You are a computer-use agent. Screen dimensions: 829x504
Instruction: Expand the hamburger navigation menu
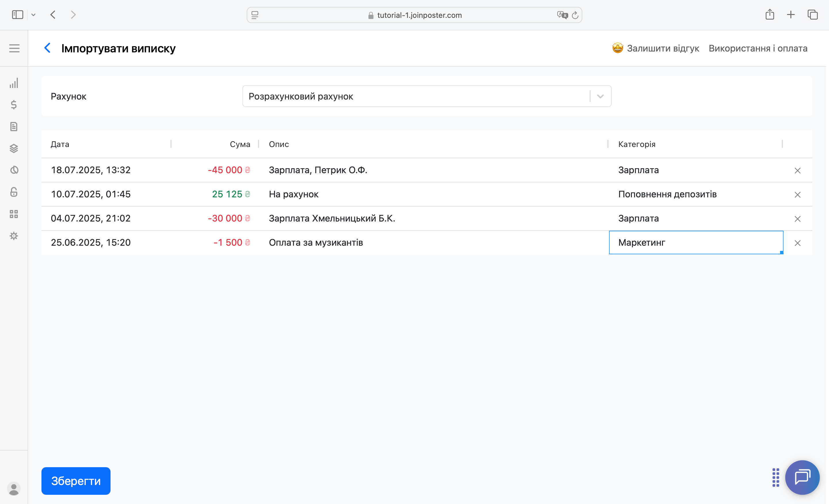click(14, 48)
